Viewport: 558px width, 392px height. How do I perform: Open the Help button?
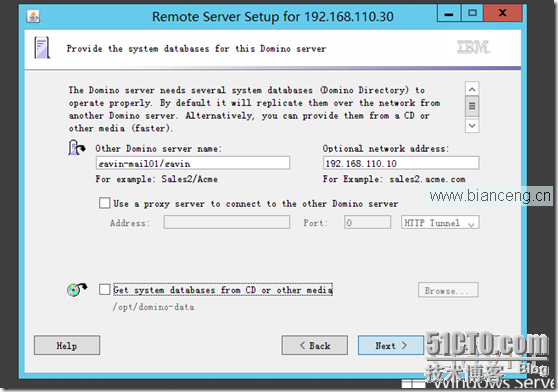pos(67,345)
